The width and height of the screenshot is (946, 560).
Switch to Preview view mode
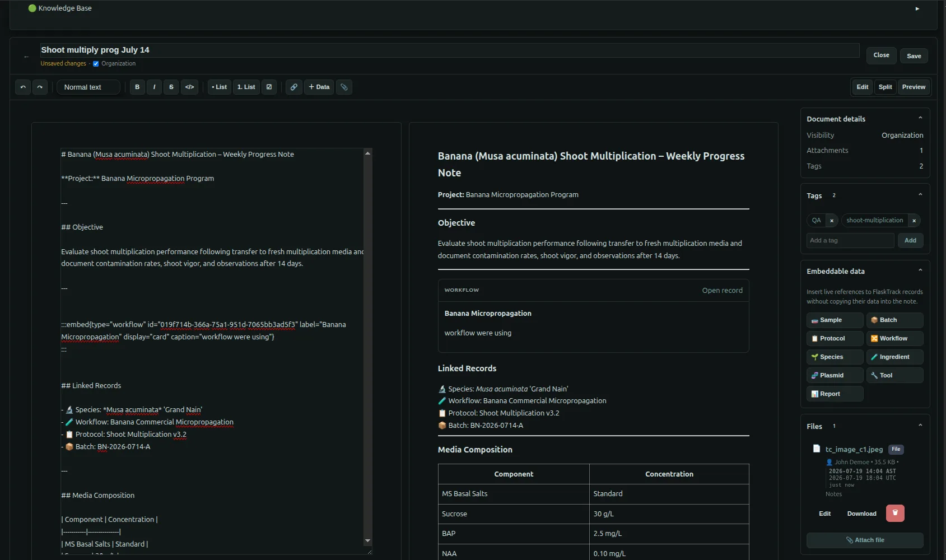(914, 87)
